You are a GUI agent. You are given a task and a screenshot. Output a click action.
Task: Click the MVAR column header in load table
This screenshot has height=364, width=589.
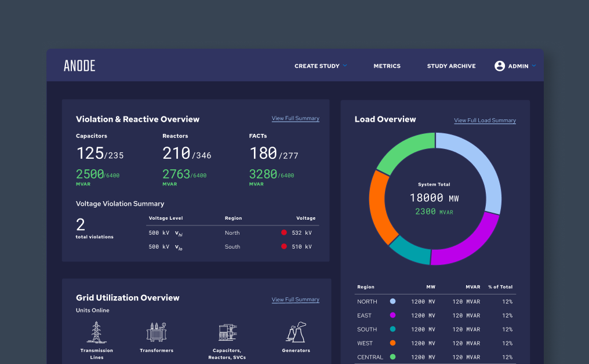(x=473, y=287)
